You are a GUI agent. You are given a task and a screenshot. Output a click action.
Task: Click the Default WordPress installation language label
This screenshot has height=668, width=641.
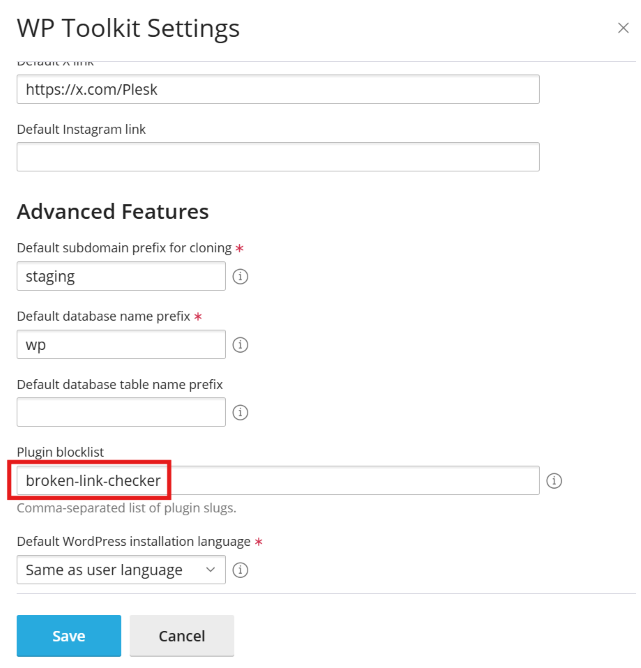tap(134, 542)
